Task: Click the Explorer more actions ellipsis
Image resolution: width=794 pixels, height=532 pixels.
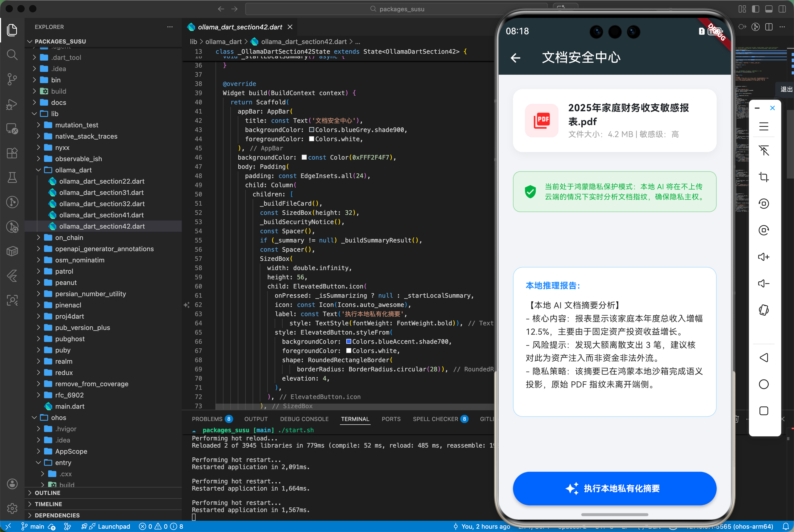Action: tap(170, 27)
